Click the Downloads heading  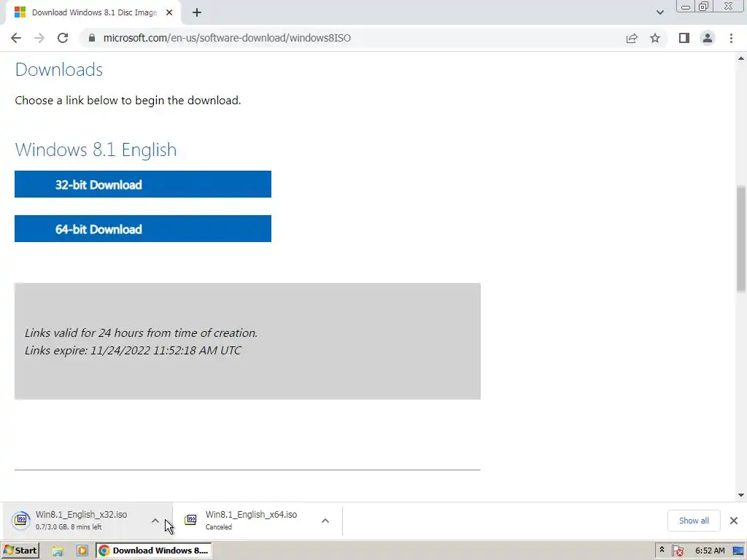(x=58, y=69)
